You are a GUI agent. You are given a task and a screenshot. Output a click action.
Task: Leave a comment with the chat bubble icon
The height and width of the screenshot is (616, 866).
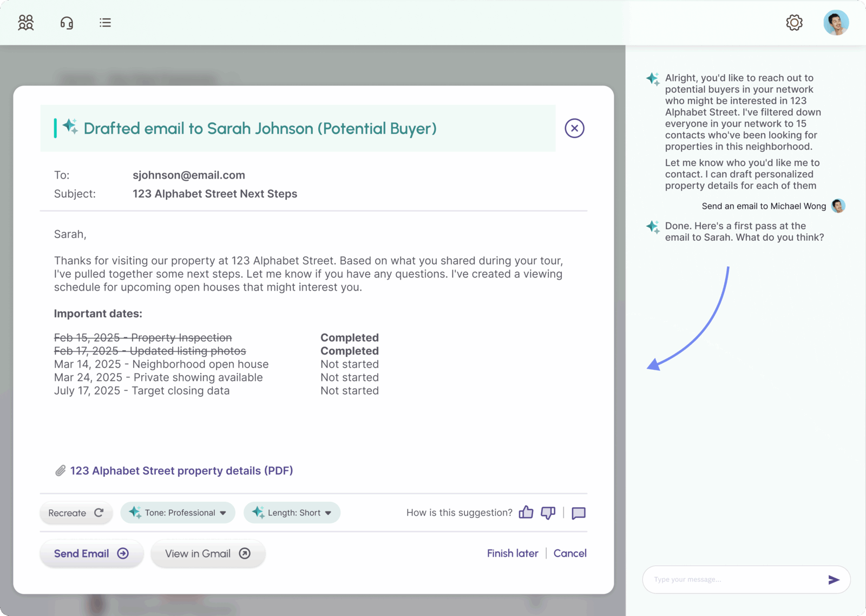pos(579,513)
